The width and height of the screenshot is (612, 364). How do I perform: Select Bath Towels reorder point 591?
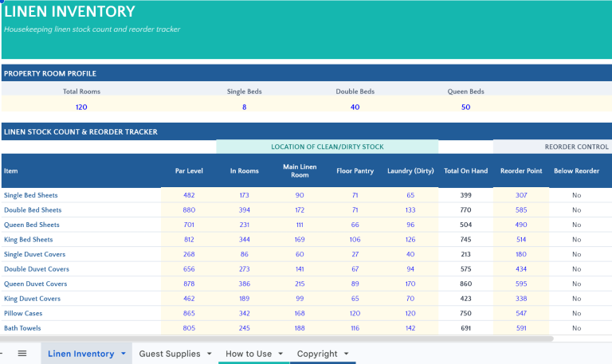[x=521, y=328]
